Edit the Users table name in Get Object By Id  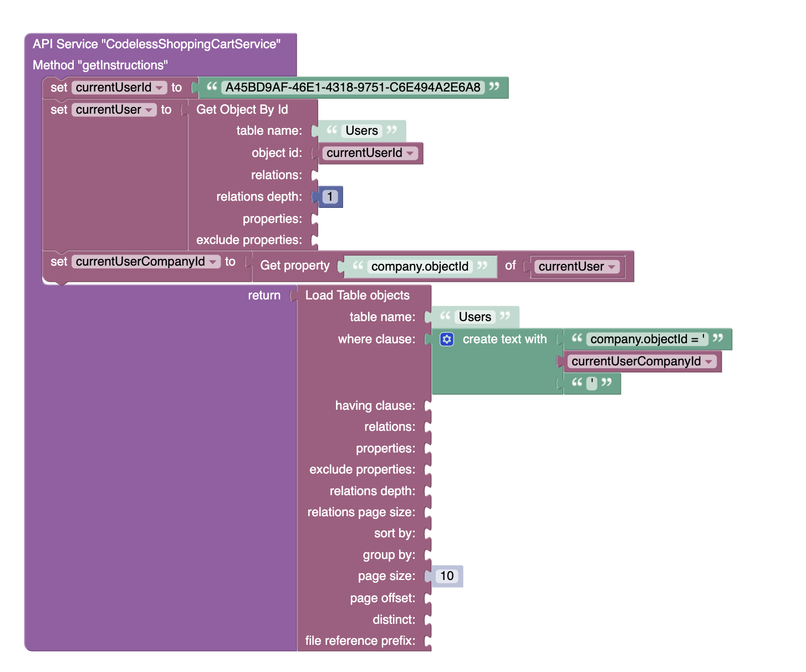click(361, 130)
